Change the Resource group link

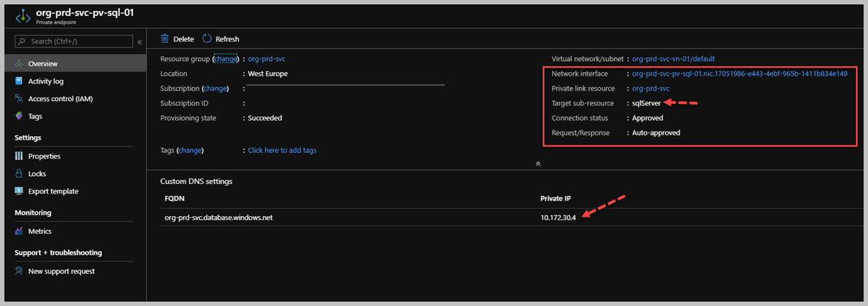click(x=226, y=59)
